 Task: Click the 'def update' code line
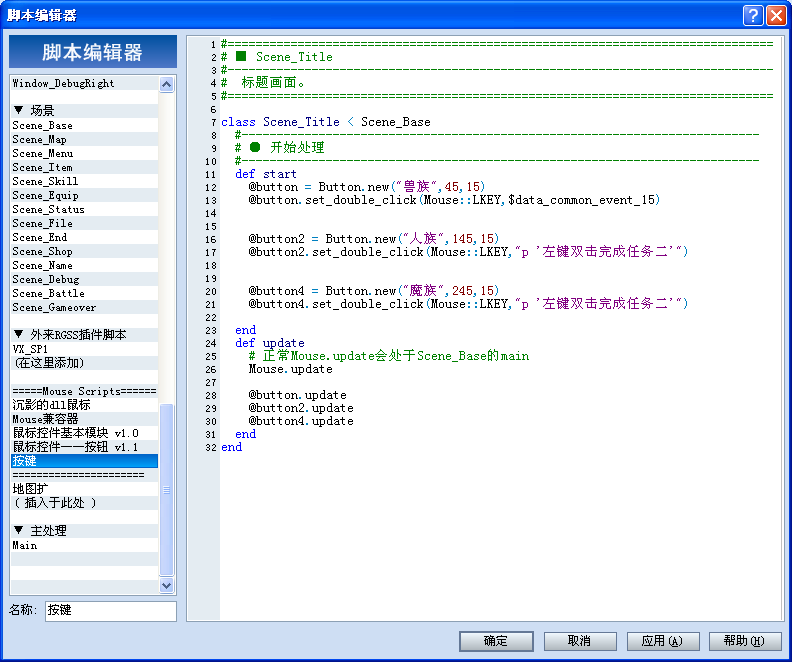click(x=270, y=343)
